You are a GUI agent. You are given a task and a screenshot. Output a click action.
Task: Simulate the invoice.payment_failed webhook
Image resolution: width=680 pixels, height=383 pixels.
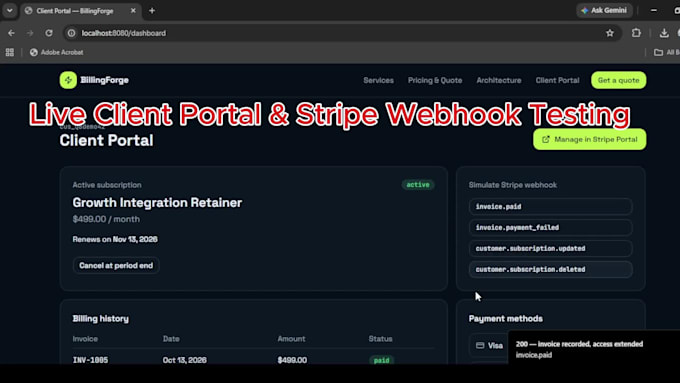point(550,227)
